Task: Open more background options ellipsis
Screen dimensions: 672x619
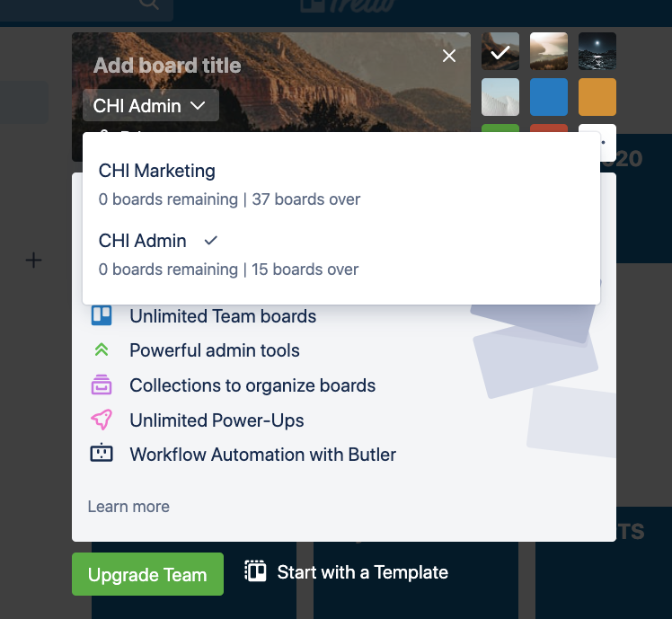Action: pyautogui.click(x=603, y=141)
